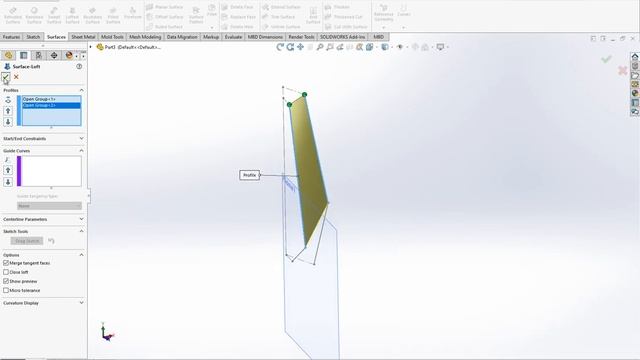
Task: Select Open Group<1> in Profiles list
Action: point(51,99)
